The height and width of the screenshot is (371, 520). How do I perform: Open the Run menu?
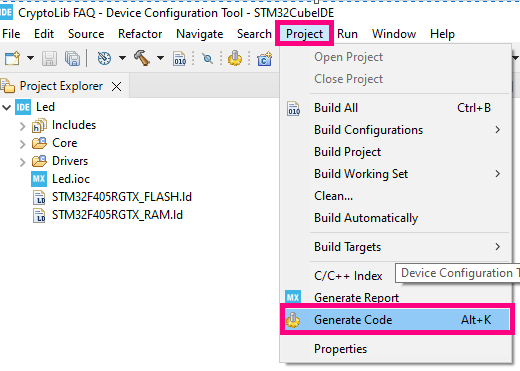click(x=347, y=34)
